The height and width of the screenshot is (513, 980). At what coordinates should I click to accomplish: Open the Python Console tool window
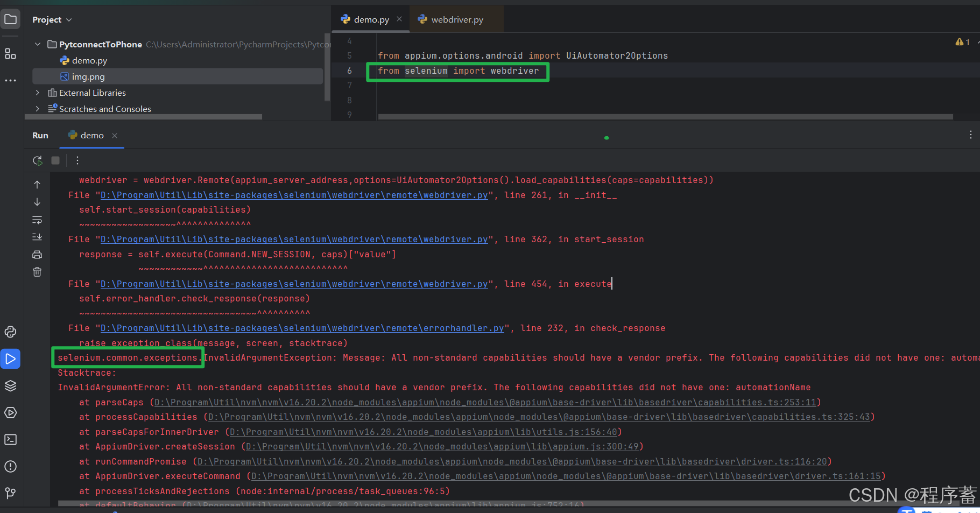10,332
